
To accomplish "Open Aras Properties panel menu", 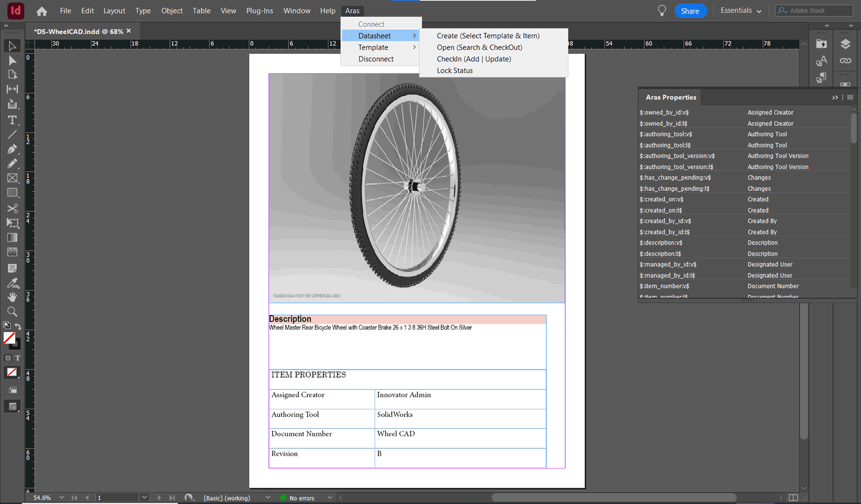I will (850, 97).
